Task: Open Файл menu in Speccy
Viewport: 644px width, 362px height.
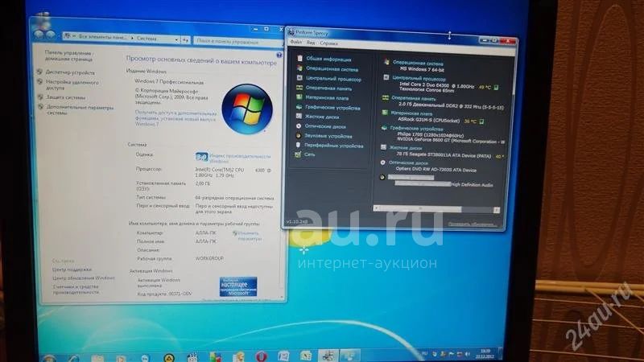Action: 295,42
